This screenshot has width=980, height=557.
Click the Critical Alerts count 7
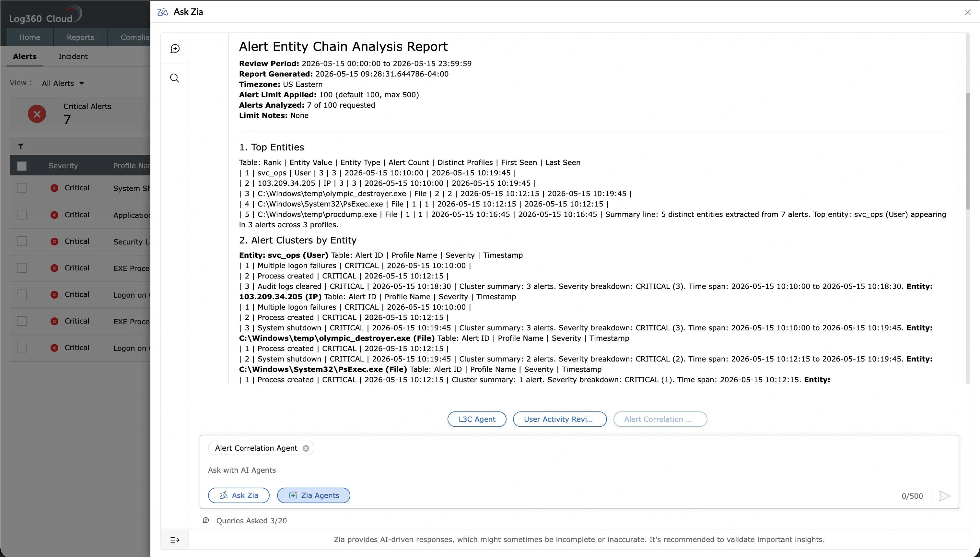click(x=67, y=119)
